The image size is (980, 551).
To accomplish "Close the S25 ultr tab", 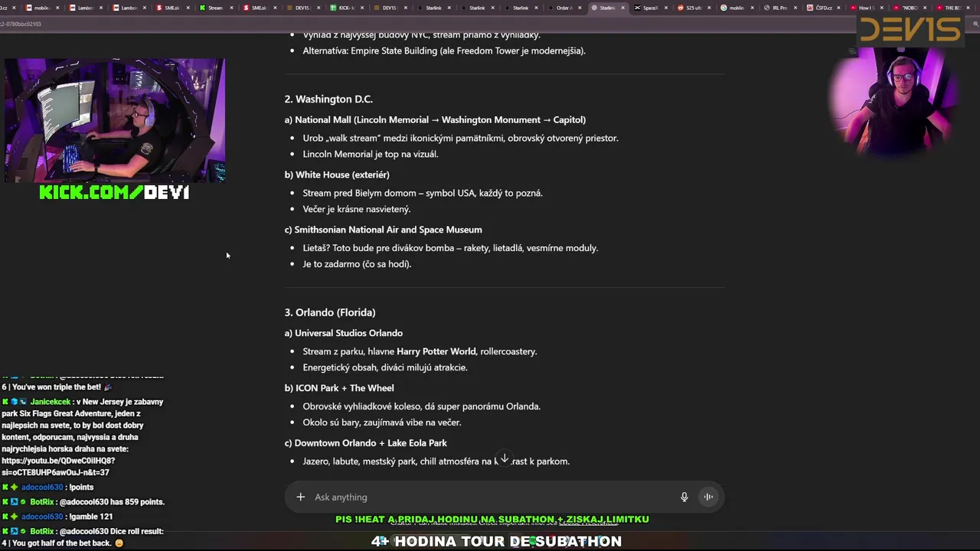I will [x=710, y=8].
